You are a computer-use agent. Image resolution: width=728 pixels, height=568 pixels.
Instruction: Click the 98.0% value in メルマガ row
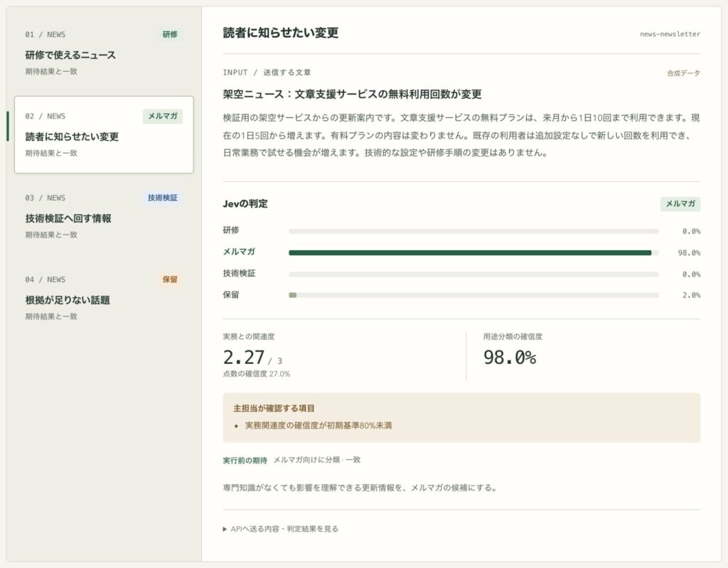click(689, 252)
